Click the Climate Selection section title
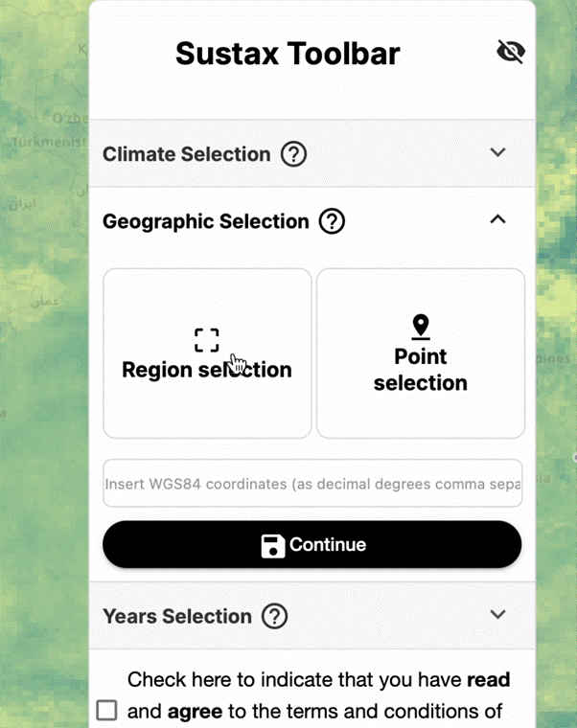 (186, 154)
